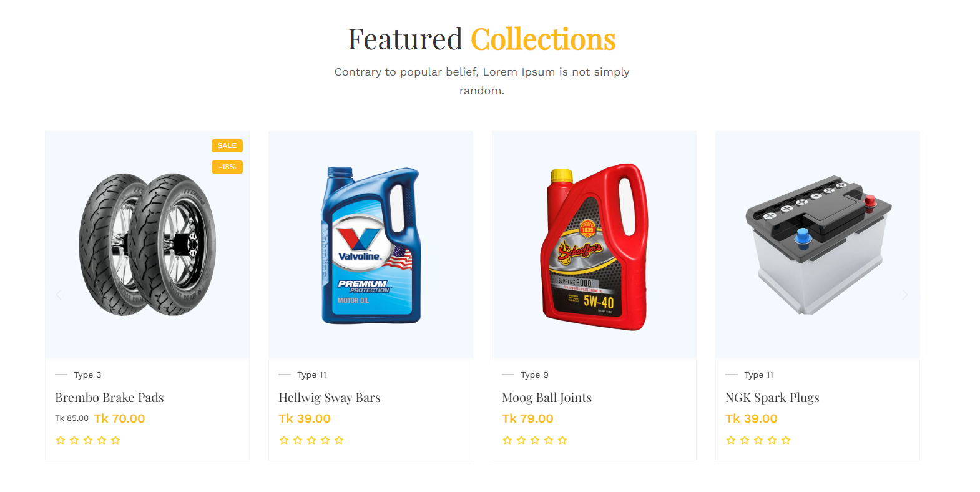This screenshot has height=492, width=980.
Task: Click fifth star under Brembo Brake Pads
Action: [x=115, y=440]
